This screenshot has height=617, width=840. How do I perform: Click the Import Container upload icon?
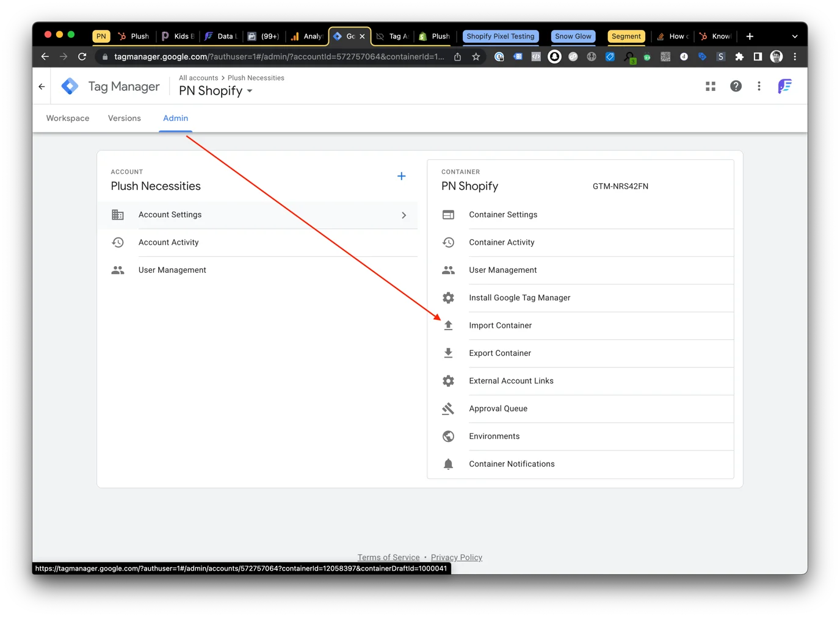pos(448,325)
